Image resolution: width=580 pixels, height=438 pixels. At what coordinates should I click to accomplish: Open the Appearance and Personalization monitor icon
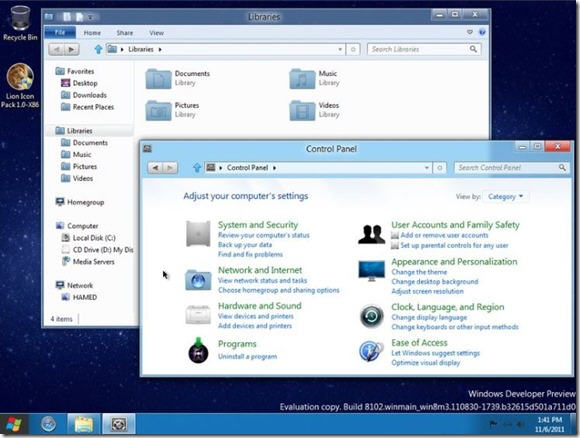point(371,270)
